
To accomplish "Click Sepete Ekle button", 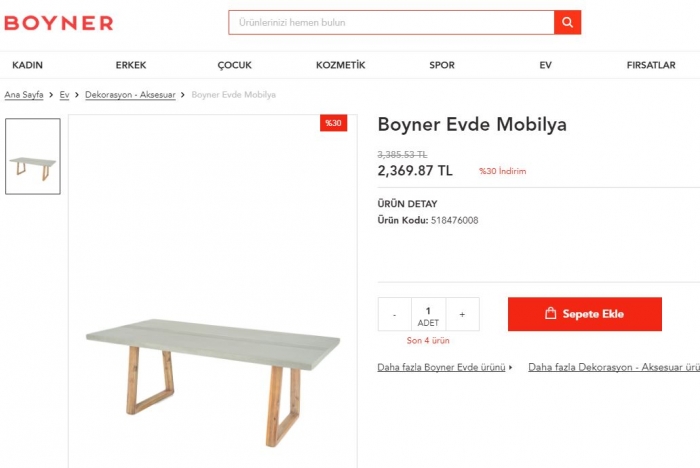I will pos(585,314).
